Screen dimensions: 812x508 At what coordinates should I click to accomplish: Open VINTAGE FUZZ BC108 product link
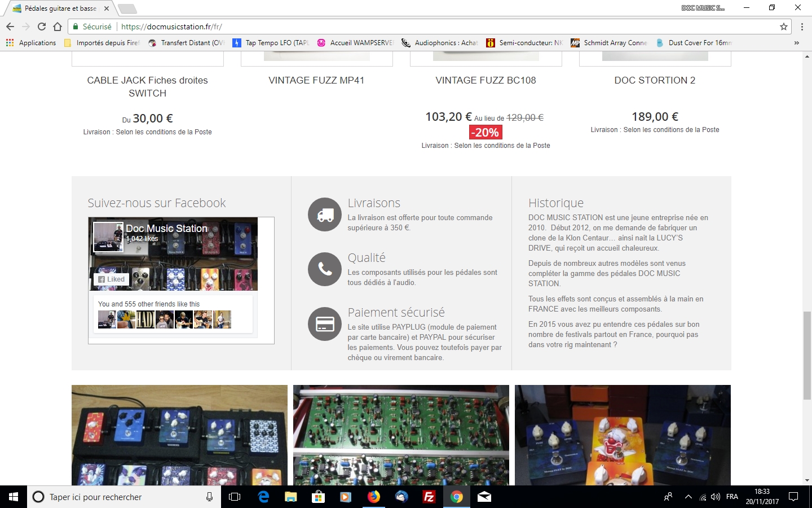pos(486,80)
